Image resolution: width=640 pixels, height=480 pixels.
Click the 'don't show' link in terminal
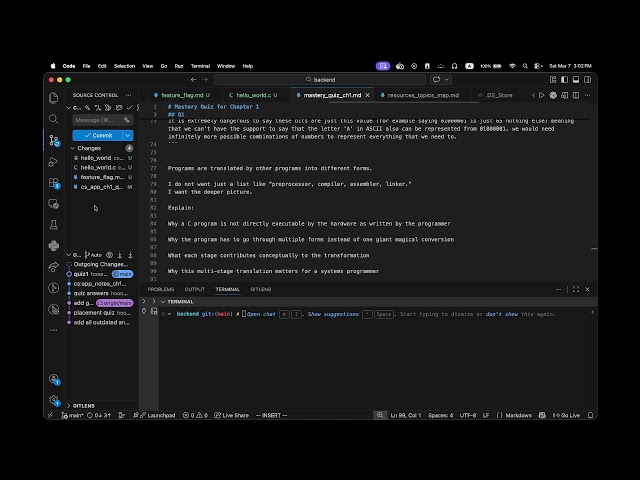(502, 314)
